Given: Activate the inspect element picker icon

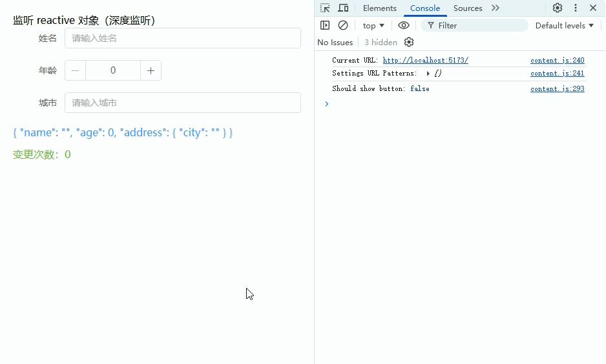Looking at the screenshot, I should (x=325, y=8).
